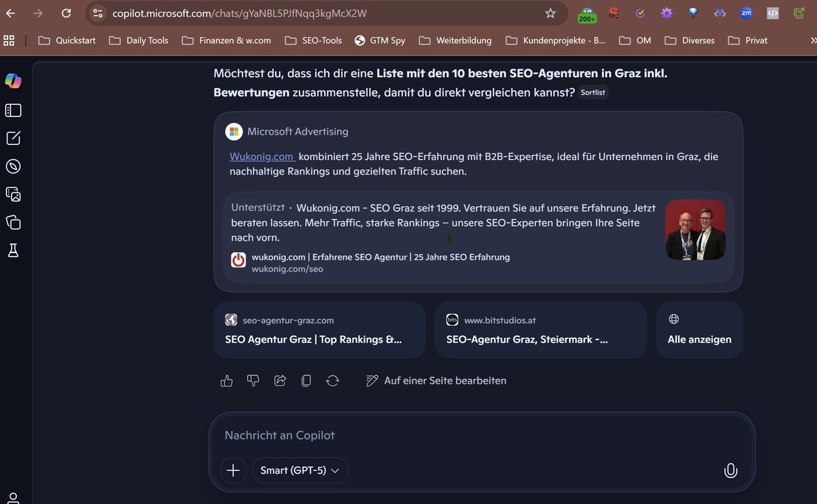Viewport: 817px width, 504px height.
Task: Click the wukonig.com ad headline
Action: point(381,257)
